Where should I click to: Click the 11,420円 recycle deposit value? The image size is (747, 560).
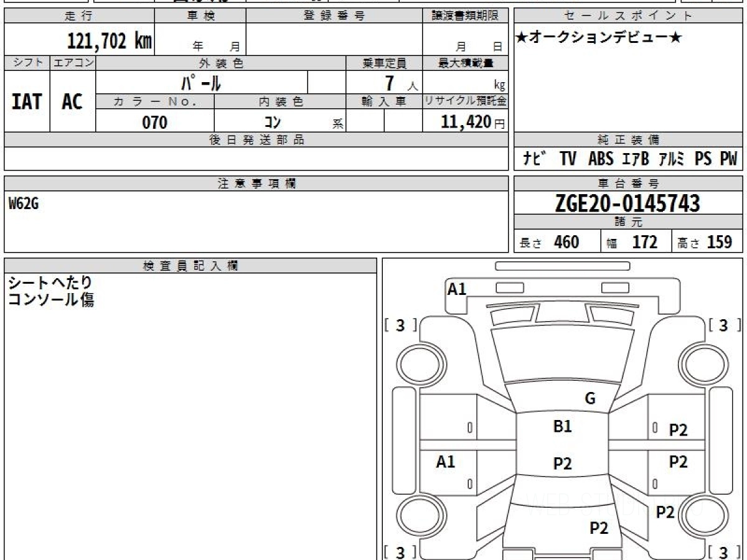point(473,122)
